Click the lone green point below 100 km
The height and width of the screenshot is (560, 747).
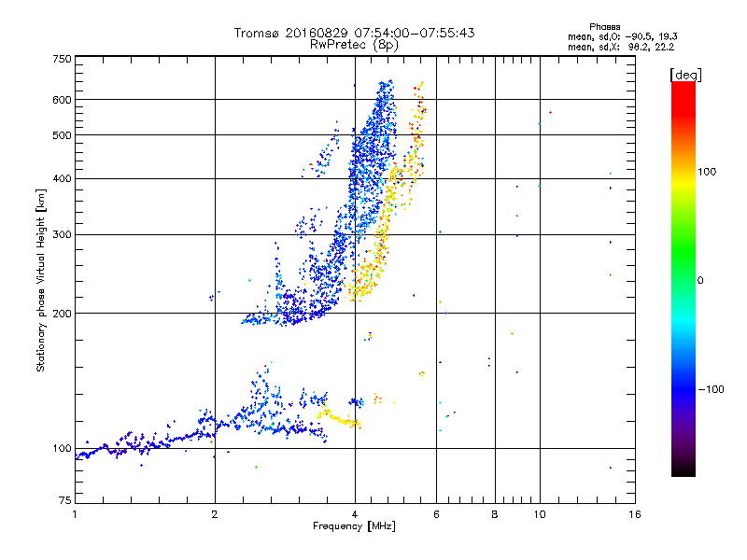[256, 468]
